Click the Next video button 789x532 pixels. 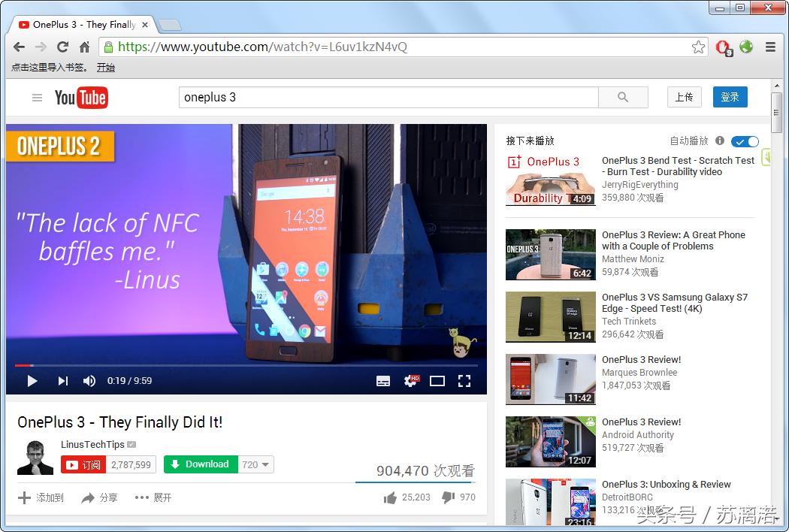[62, 381]
